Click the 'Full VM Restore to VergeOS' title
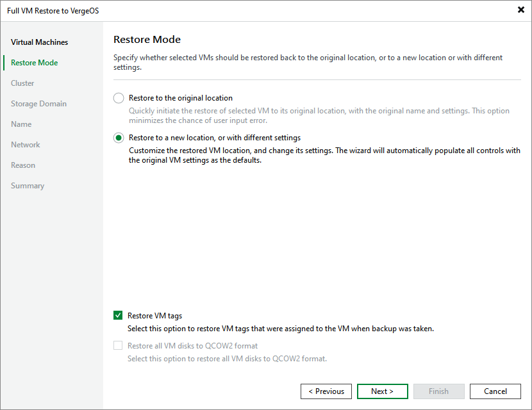 coord(53,11)
